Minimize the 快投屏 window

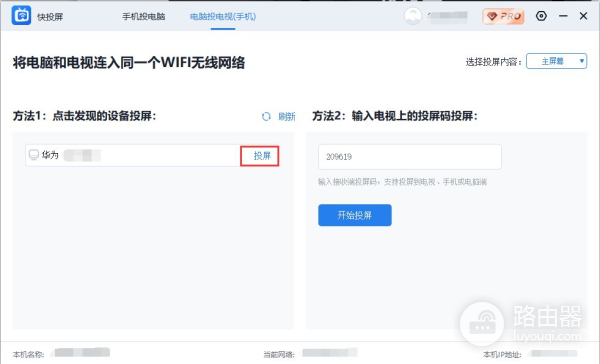[x=563, y=16]
